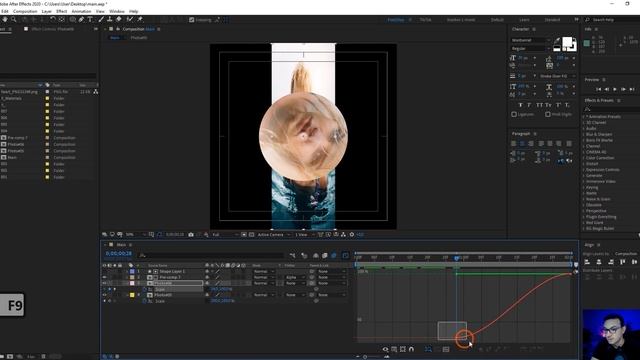Image resolution: width=640 pixels, height=360 pixels.
Task: Enable the Hindi Digits checkbox
Action: point(548,115)
